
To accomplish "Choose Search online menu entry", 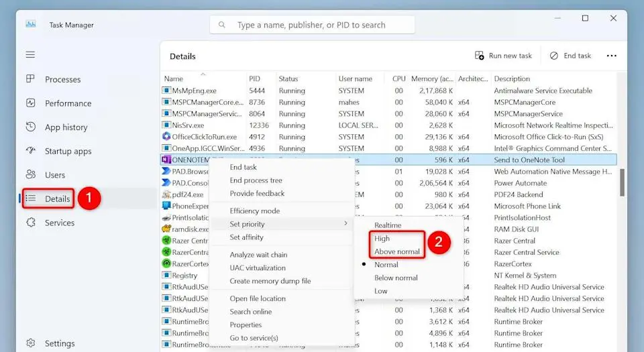I will [250, 312].
